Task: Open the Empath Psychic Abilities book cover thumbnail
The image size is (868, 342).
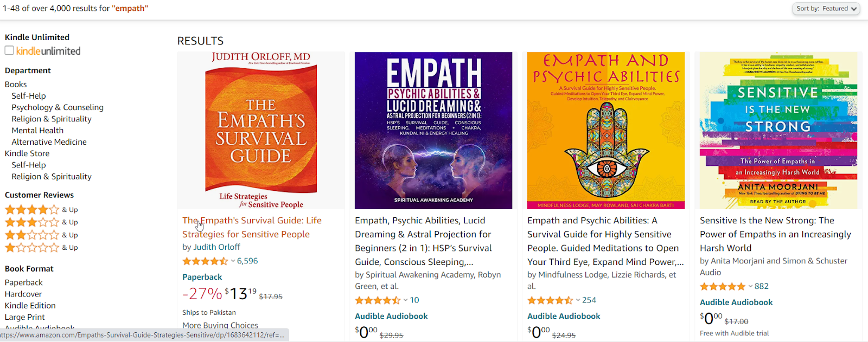Action: pyautogui.click(x=433, y=130)
